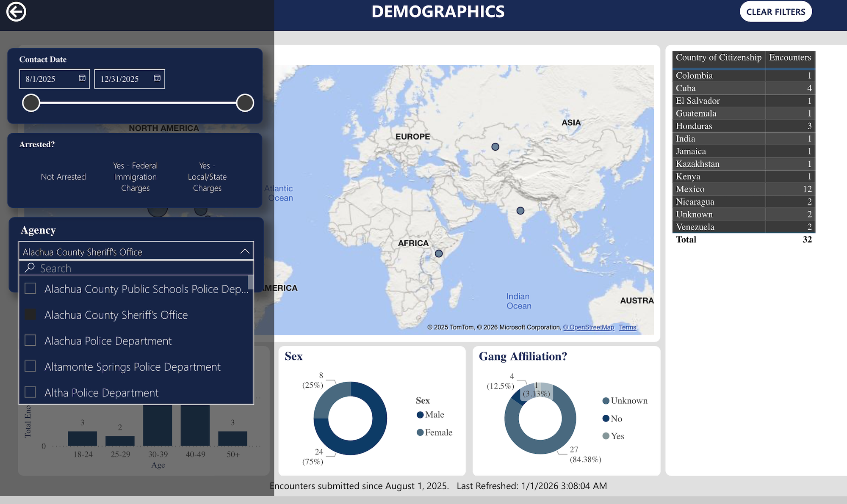Check the Altha Police Department option
Image resolution: width=847 pixels, height=504 pixels.
[x=30, y=392]
